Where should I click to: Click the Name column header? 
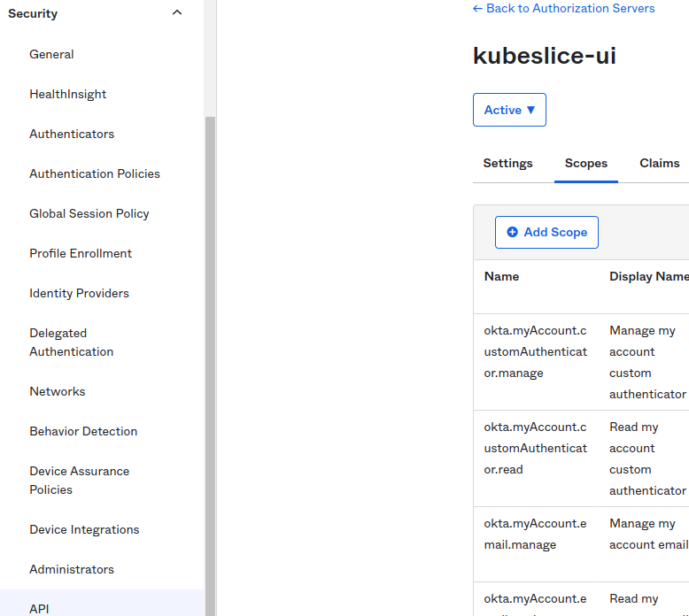pyautogui.click(x=501, y=277)
